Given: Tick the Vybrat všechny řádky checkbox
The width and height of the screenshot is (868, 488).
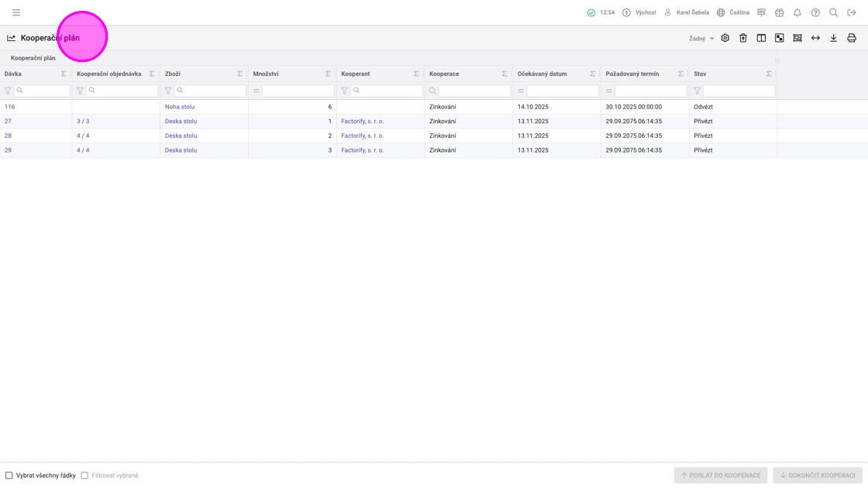Looking at the screenshot, I should pos(9,476).
